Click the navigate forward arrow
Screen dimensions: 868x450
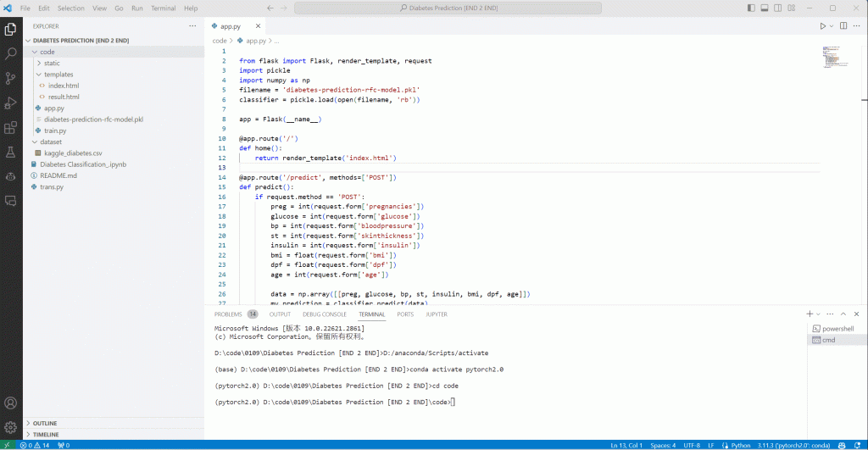(284, 8)
